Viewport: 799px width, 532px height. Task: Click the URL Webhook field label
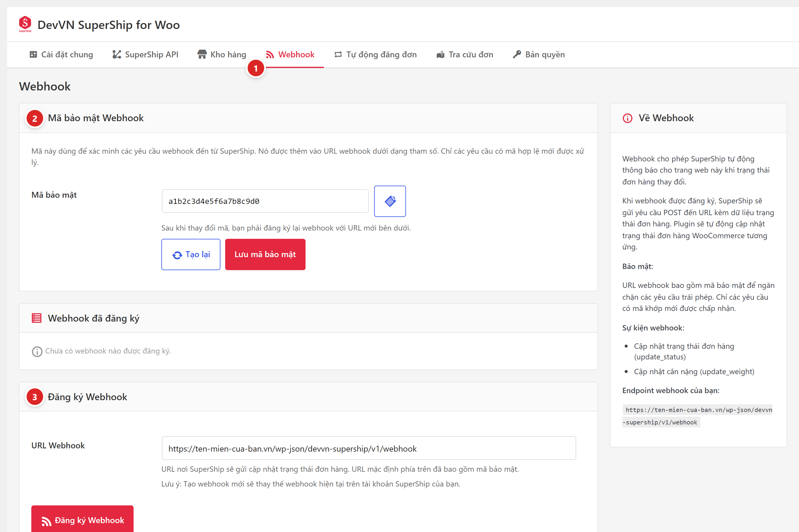pos(58,445)
